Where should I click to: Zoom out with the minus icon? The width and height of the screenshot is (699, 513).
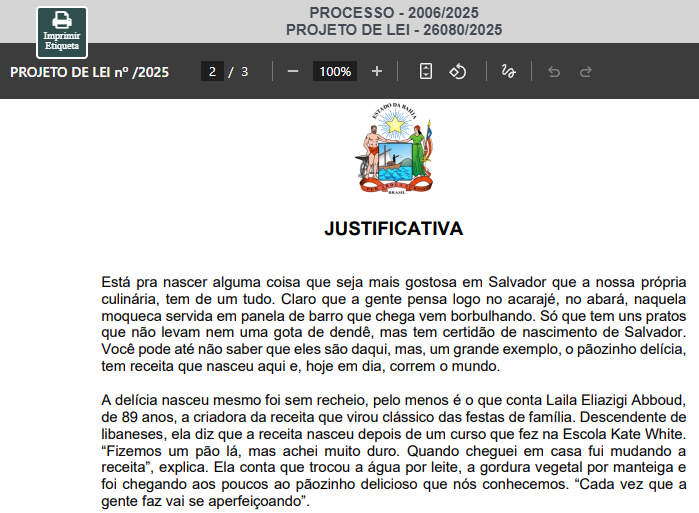coord(292,72)
